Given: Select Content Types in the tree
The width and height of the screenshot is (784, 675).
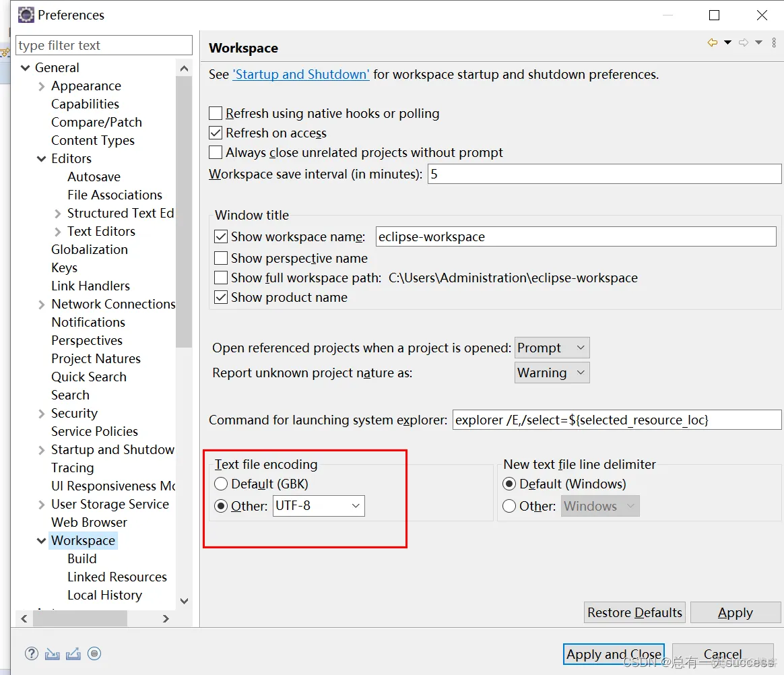Looking at the screenshot, I should 92,141.
